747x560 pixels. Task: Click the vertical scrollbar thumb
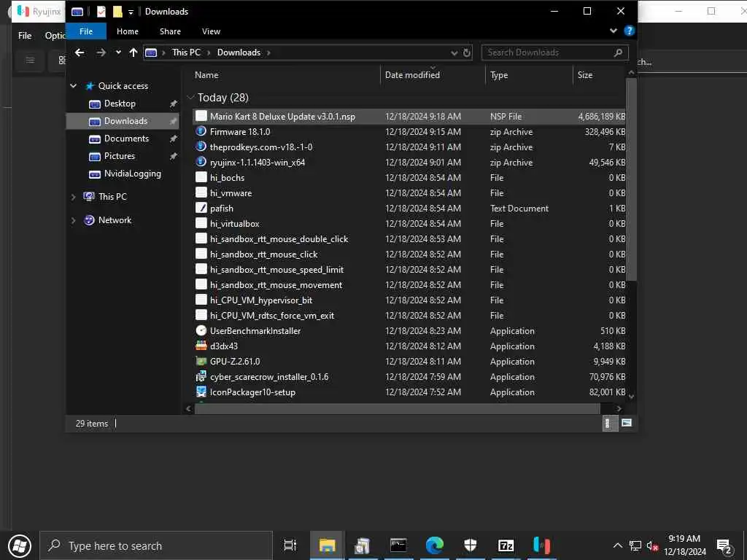point(631,179)
